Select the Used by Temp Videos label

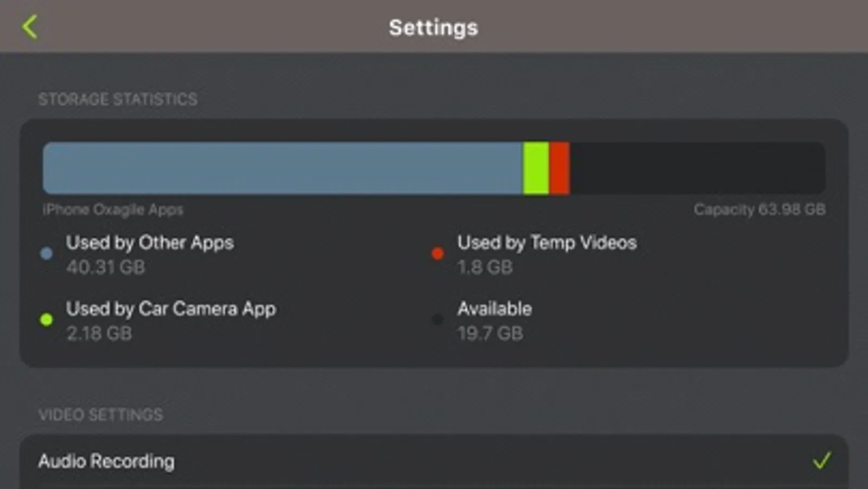tap(547, 243)
